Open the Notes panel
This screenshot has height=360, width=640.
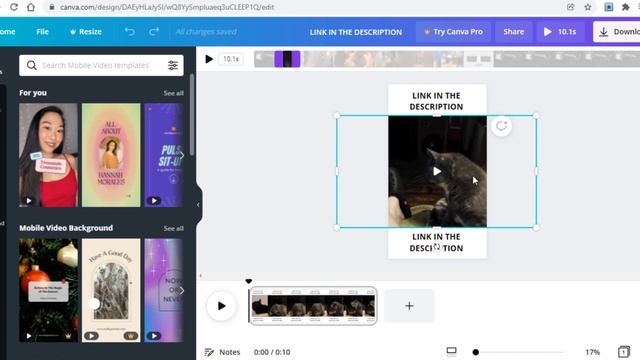point(222,352)
